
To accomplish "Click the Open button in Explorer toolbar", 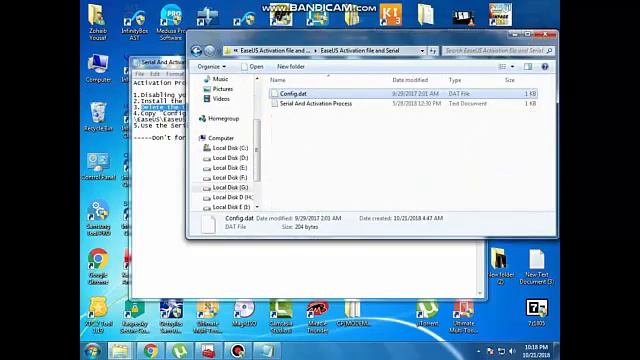I will tap(252, 67).
